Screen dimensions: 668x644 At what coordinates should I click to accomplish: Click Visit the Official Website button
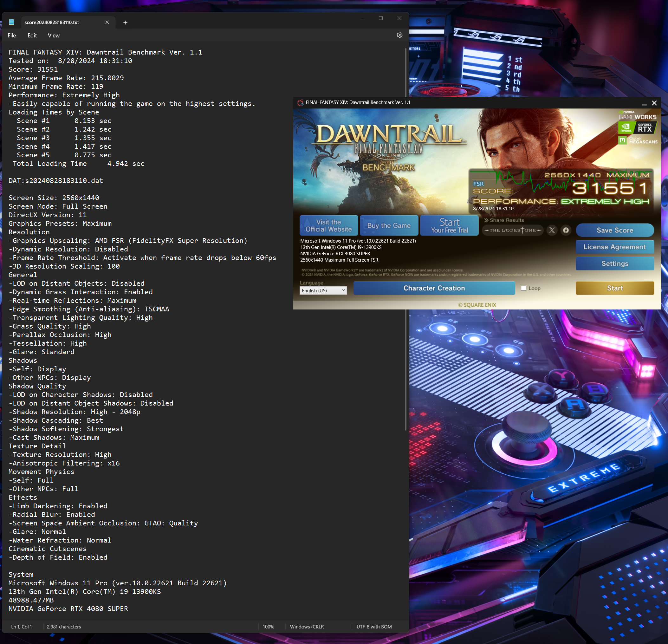[x=328, y=226]
